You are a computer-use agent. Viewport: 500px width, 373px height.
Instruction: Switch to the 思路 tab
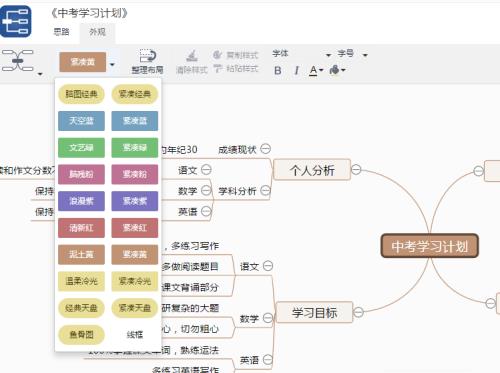click(61, 32)
